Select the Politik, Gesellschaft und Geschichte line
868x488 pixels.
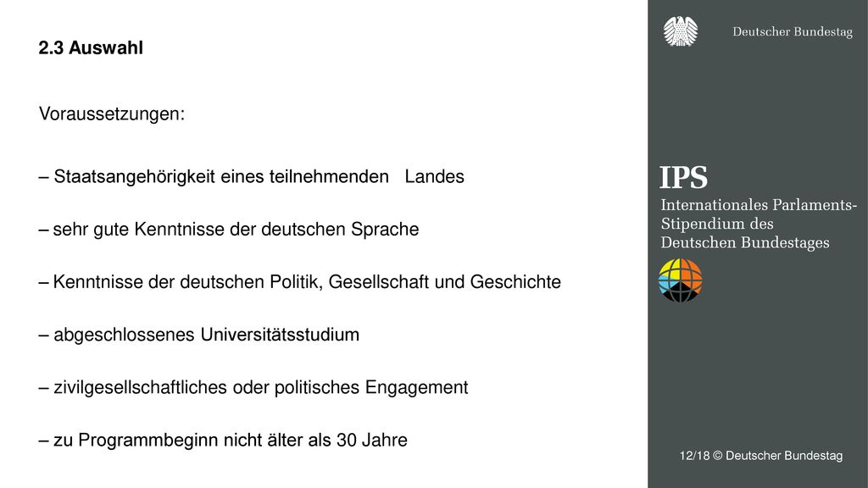click(x=299, y=281)
